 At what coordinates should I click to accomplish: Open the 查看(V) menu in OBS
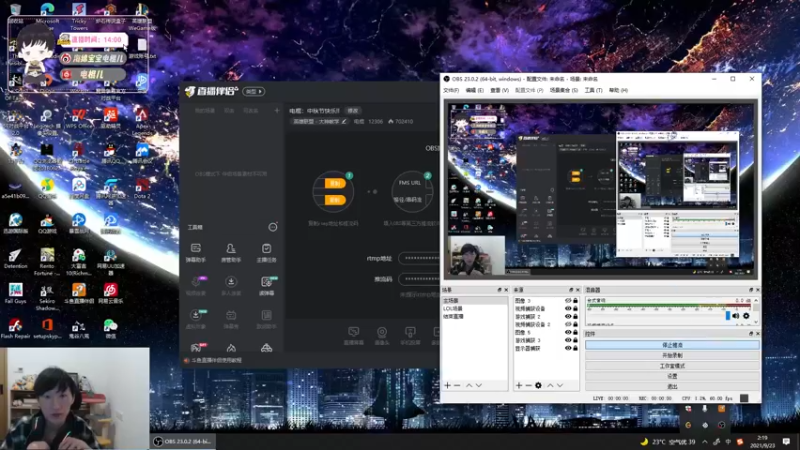pyautogui.click(x=499, y=90)
